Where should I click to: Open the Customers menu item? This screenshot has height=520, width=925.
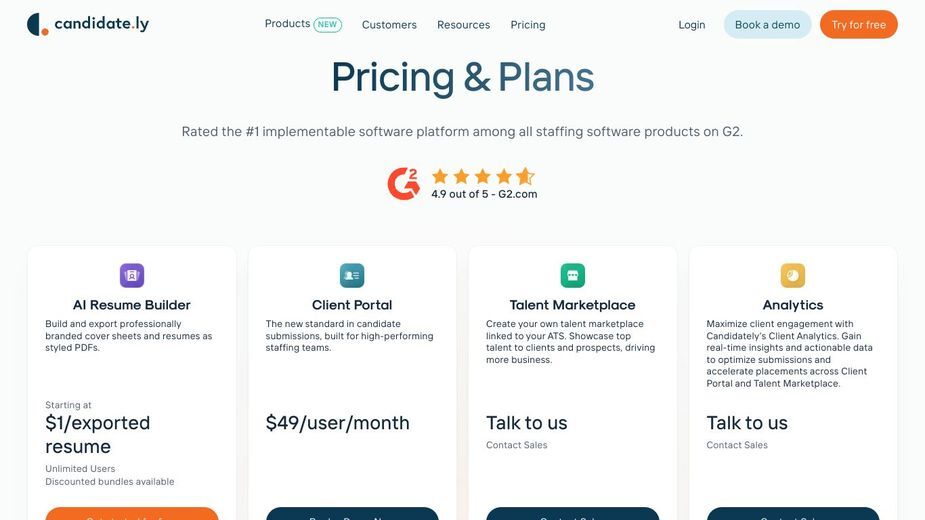(389, 25)
